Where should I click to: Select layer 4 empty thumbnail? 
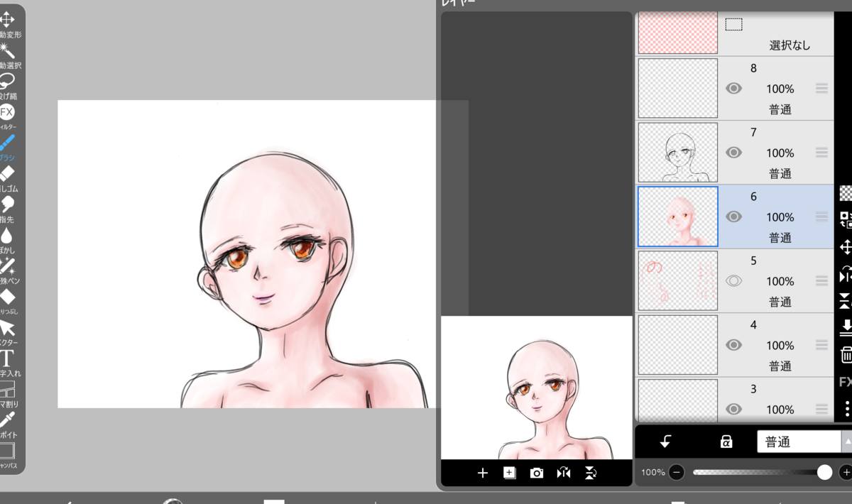coord(678,345)
